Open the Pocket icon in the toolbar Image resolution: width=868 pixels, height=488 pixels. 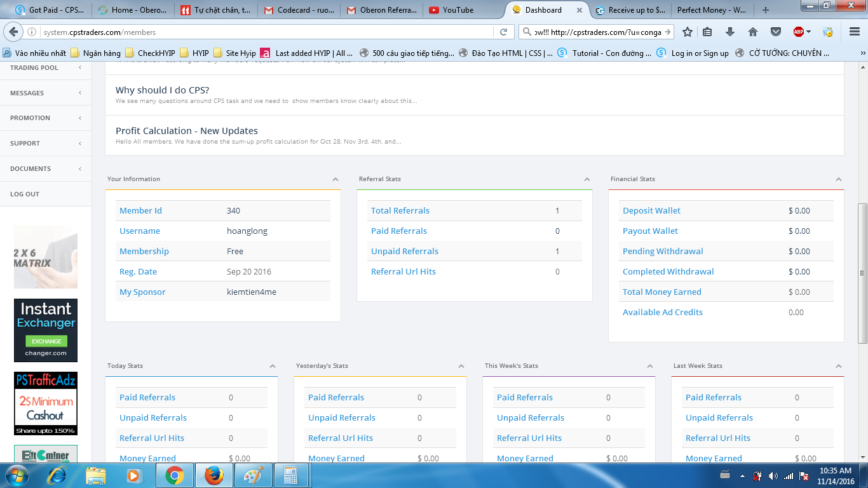pos(776,32)
